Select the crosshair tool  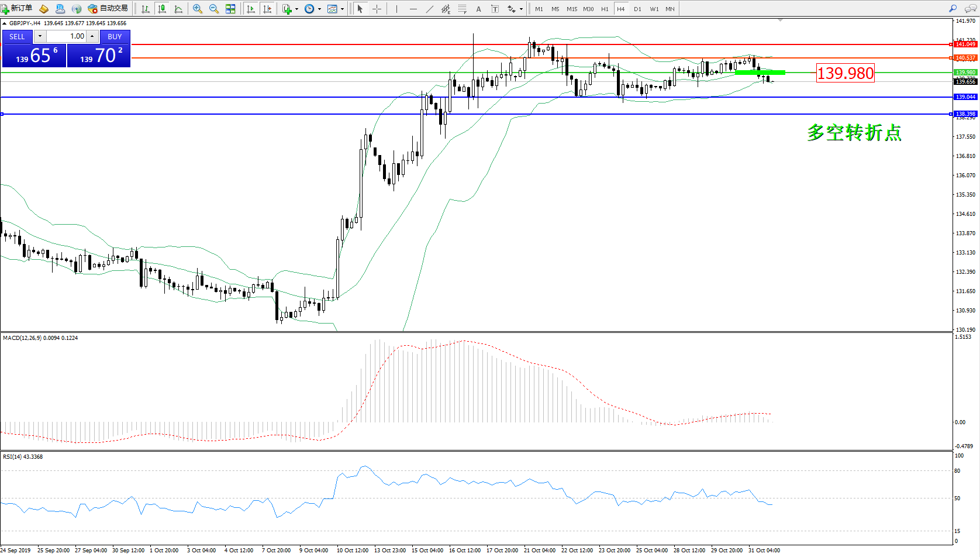pyautogui.click(x=377, y=9)
